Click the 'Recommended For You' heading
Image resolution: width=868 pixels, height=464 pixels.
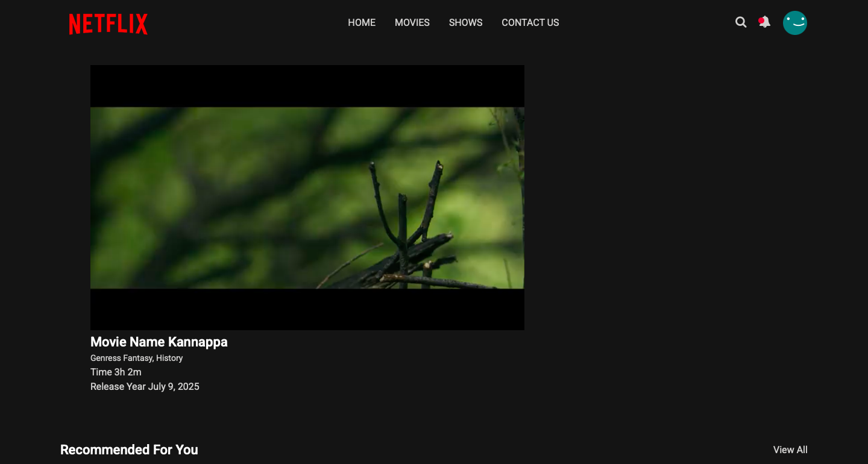128,450
